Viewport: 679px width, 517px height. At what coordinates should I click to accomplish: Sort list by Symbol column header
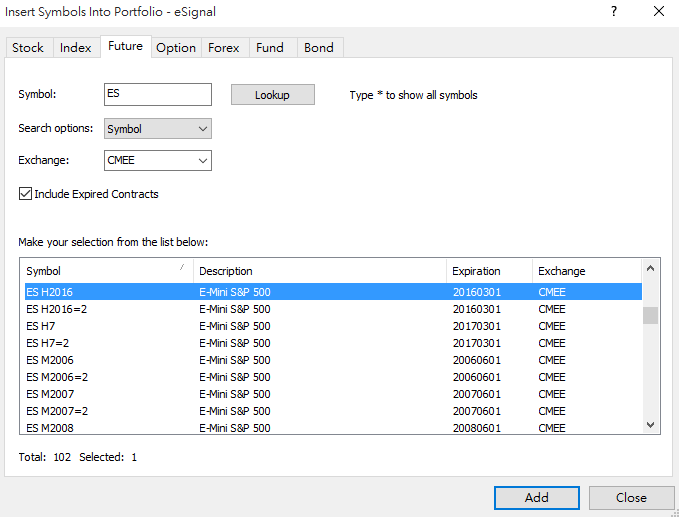tap(107, 271)
